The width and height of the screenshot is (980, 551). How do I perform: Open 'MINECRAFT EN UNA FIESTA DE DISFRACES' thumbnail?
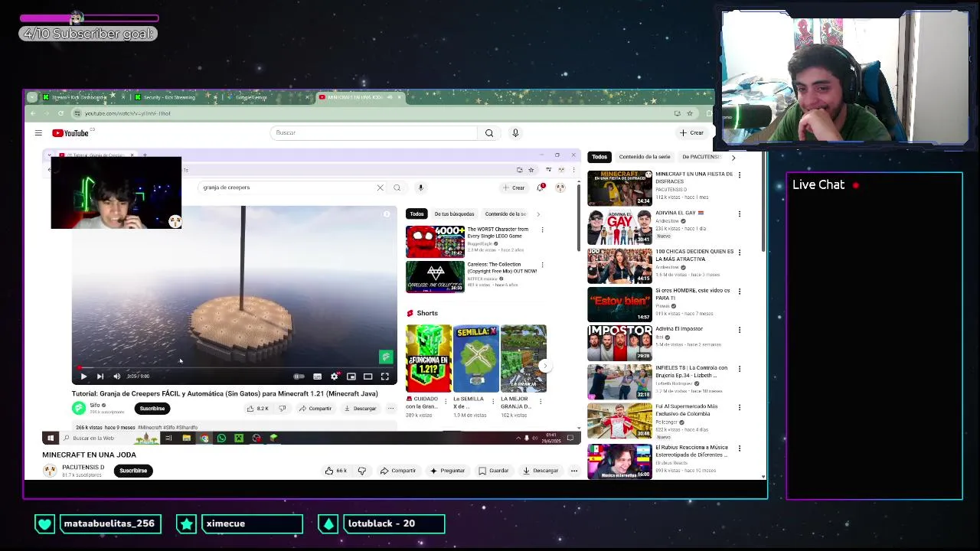coord(619,187)
